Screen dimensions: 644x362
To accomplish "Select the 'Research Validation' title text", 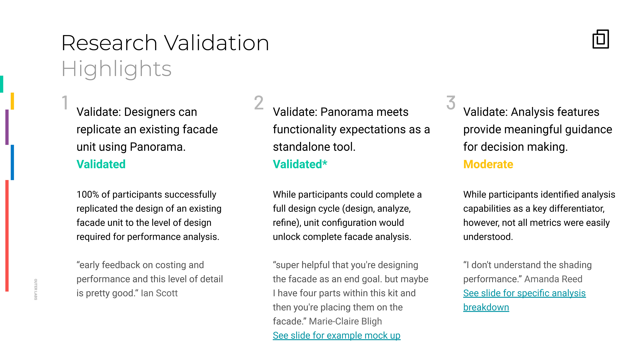I will click(x=165, y=43).
